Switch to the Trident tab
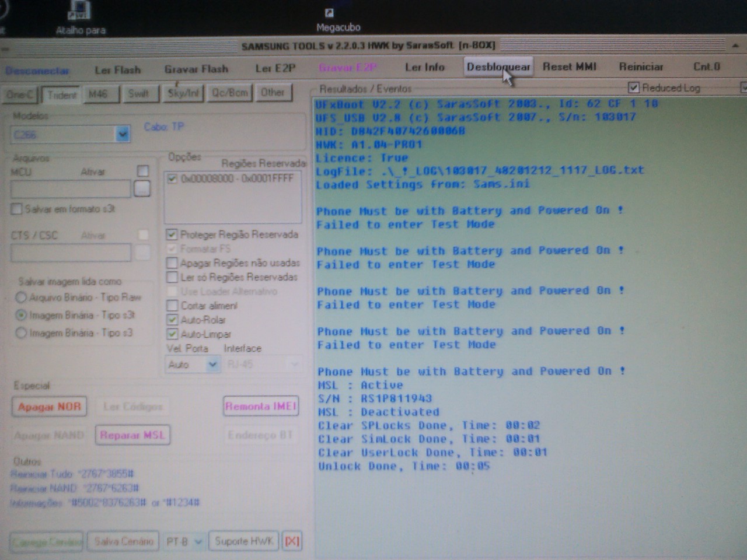The width and height of the screenshot is (747, 560). coord(62,94)
